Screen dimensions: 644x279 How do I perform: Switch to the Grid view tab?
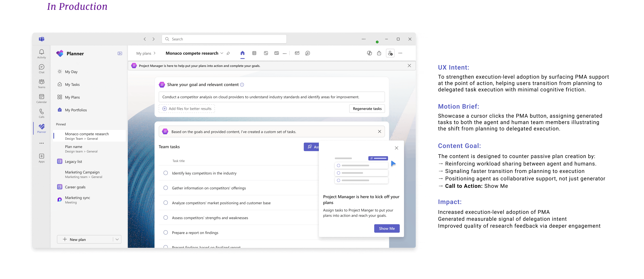click(254, 53)
